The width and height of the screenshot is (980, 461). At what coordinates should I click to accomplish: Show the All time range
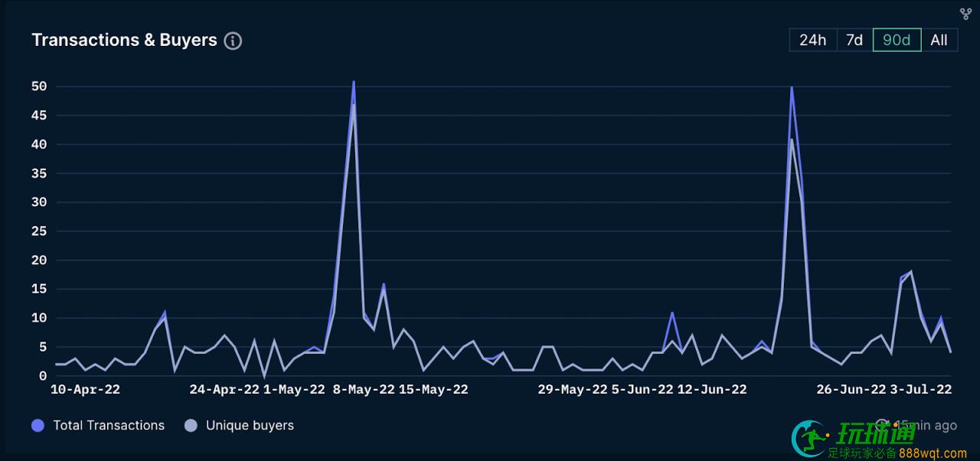pyautogui.click(x=939, y=40)
